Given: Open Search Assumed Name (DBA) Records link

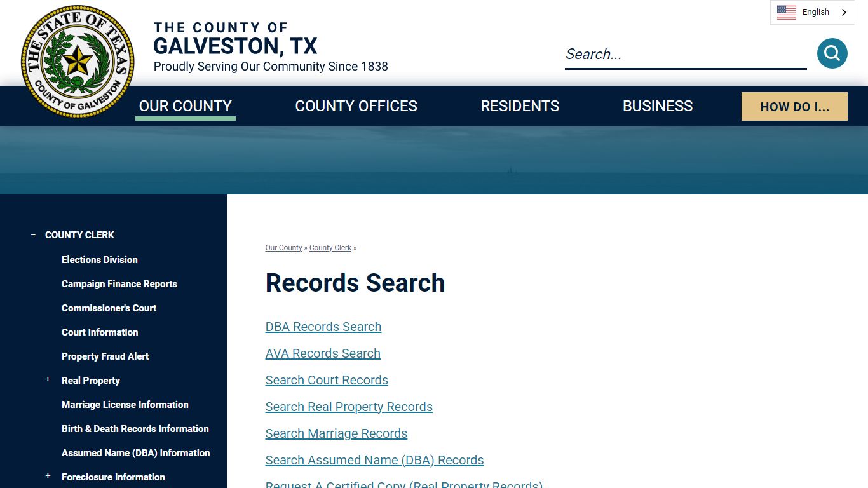Looking at the screenshot, I should click(374, 460).
